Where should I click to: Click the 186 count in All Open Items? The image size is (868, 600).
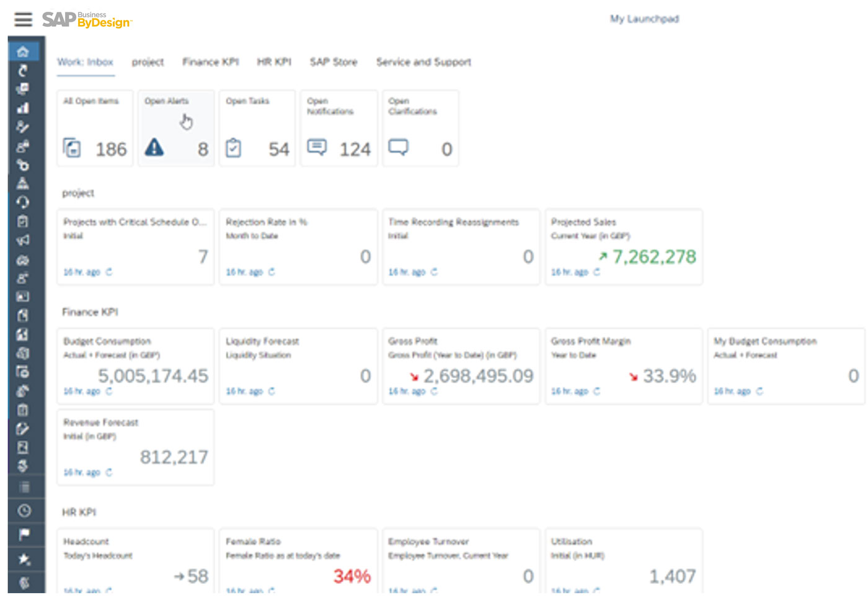click(111, 149)
